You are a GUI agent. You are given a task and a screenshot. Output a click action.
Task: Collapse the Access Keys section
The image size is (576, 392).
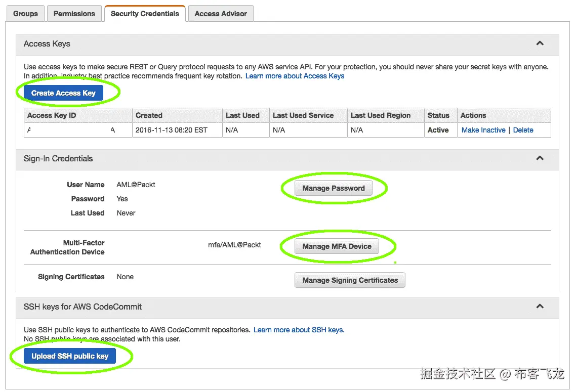[540, 43]
